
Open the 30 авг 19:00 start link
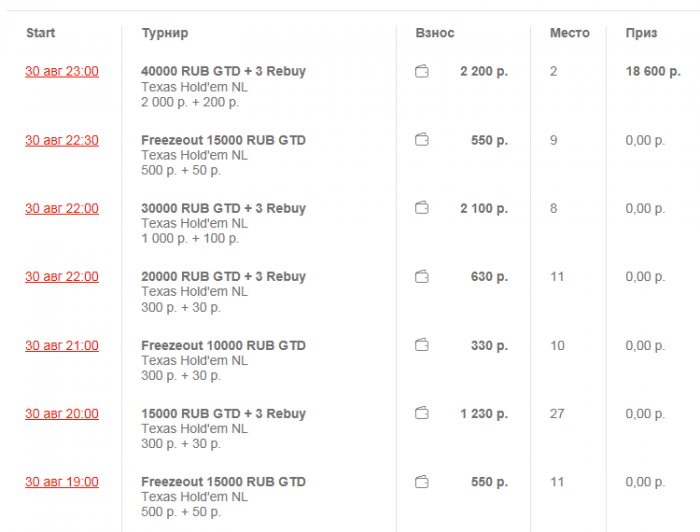(x=62, y=482)
